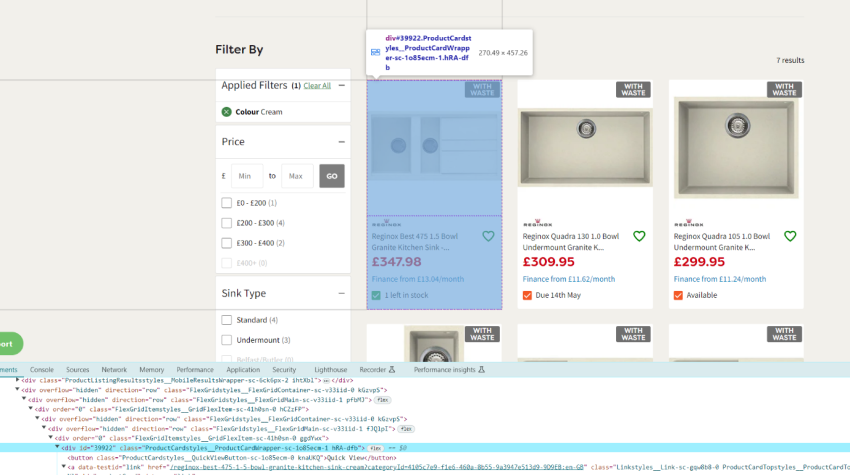Click the flex badge on FlexGridMain pfbMJ row
The image size is (850, 475).
383,400
